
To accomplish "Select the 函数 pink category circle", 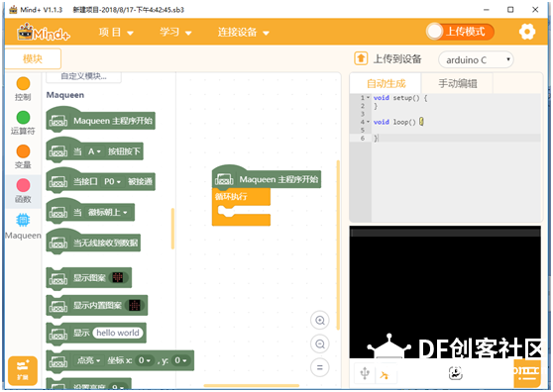I will [x=23, y=185].
